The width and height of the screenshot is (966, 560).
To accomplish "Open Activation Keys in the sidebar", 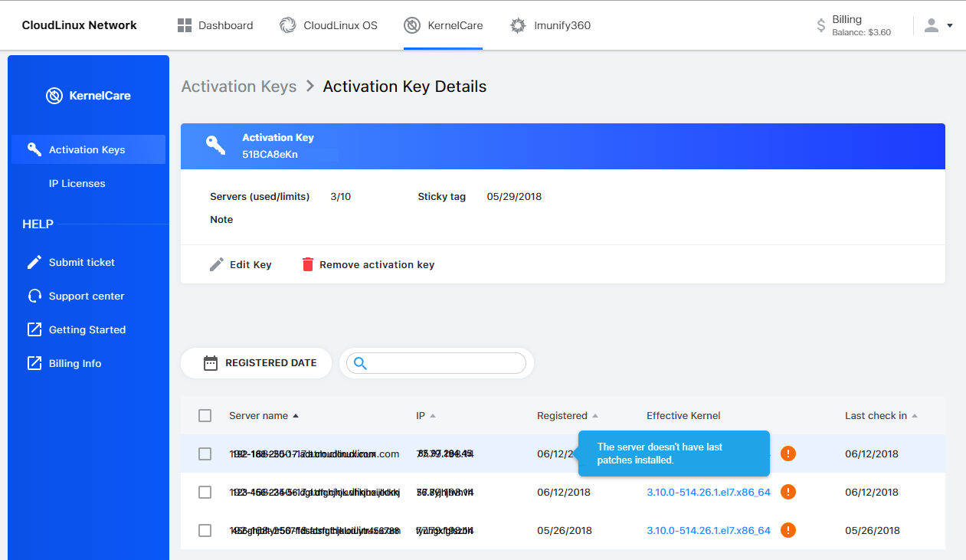I will tap(88, 149).
